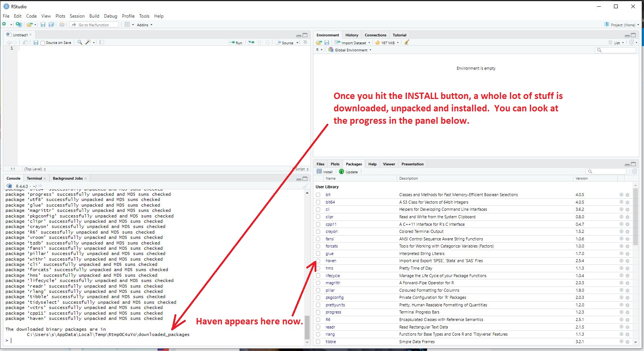
Task: Click the Install packages button
Action: point(325,172)
